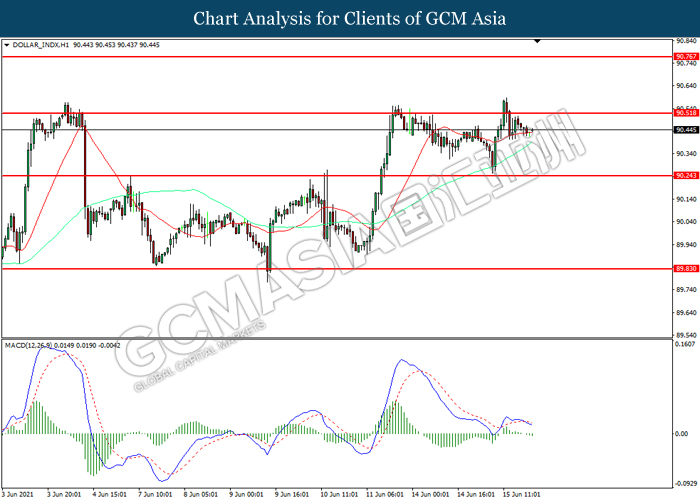Viewport: 700px width, 500px height.
Task: Click the red 89.830 support label
Action: pos(686,269)
